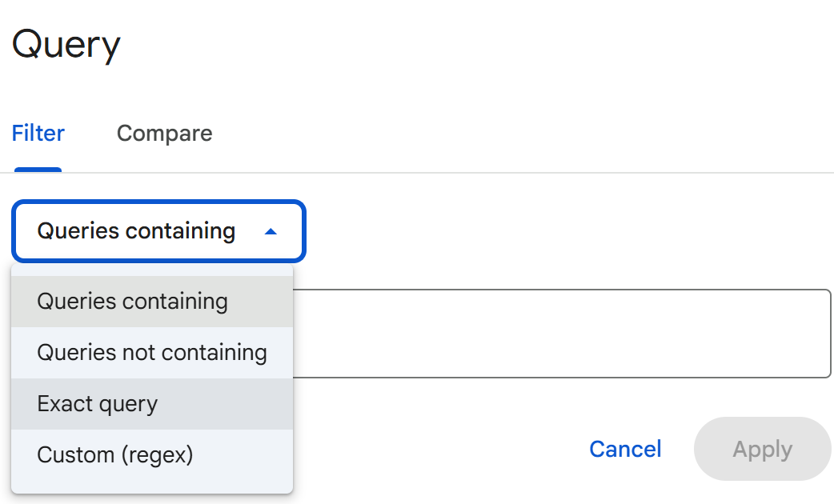Click the highlighted first dropdown list item
This screenshot has height=504, width=834.
(x=133, y=302)
